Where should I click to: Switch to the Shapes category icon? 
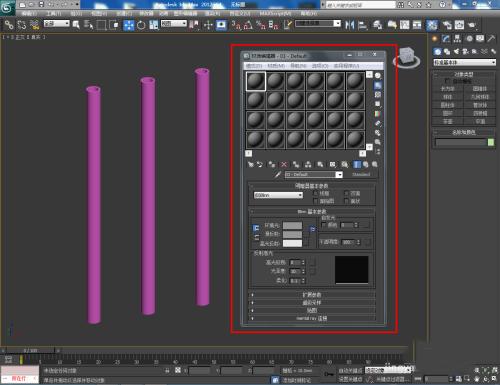click(447, 51)
